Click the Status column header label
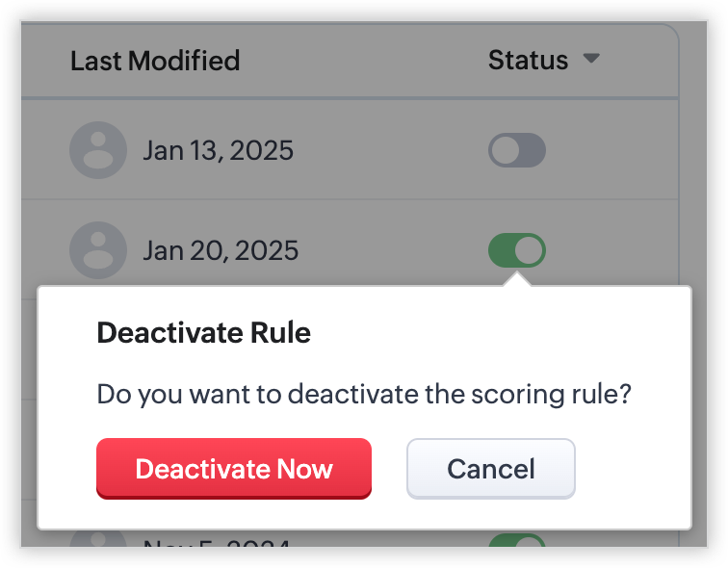 tap(528, 60)
